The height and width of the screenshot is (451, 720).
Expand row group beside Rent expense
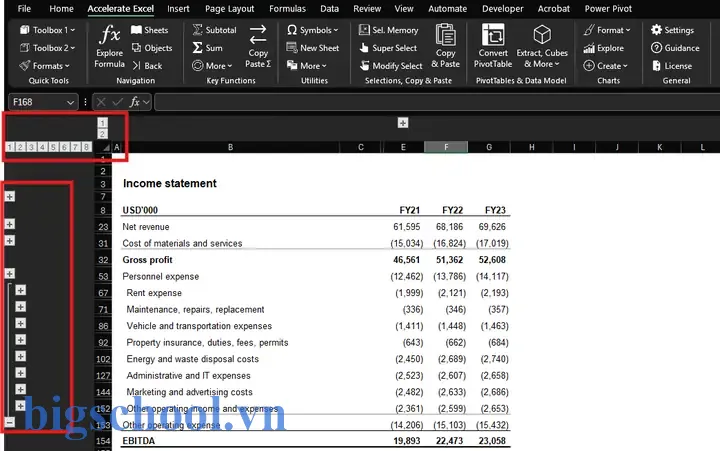point(20,290)
